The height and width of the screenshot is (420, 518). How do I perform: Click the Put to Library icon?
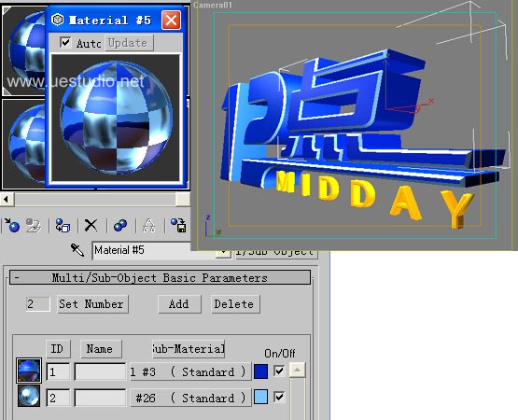(x=178, y=225)
